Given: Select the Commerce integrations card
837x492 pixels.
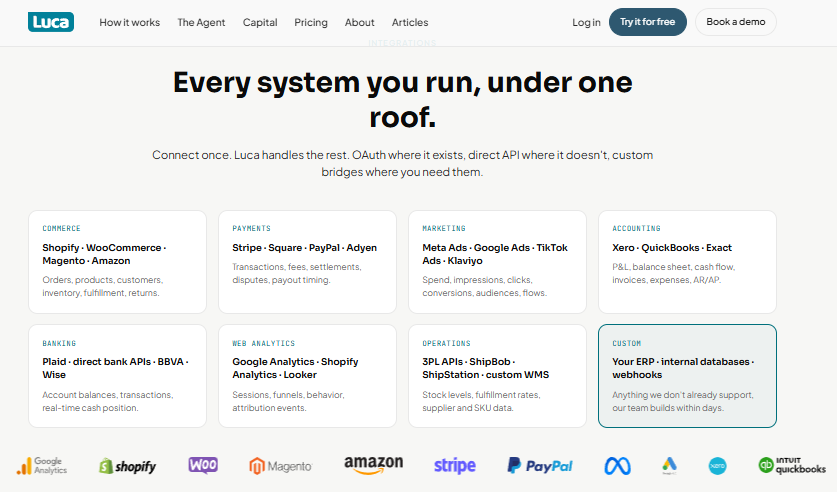Looking at the screenshot, I should click(117, 262).
